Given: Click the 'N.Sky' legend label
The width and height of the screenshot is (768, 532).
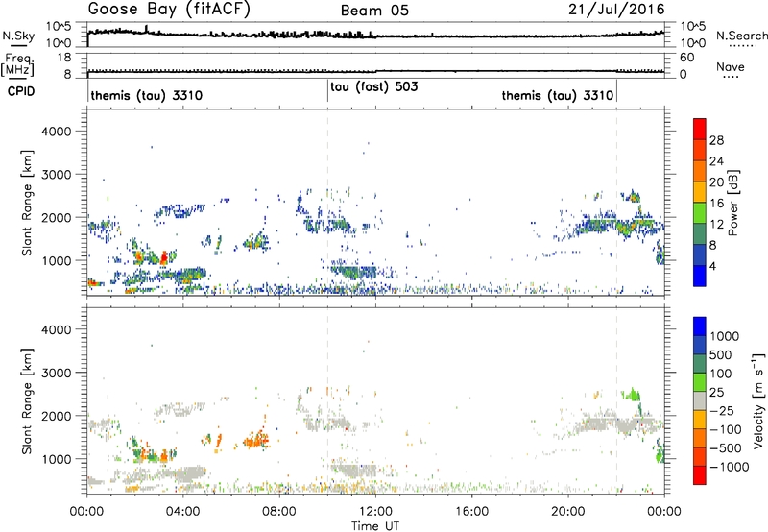Looking at the screenshot, I should point(18,36).
